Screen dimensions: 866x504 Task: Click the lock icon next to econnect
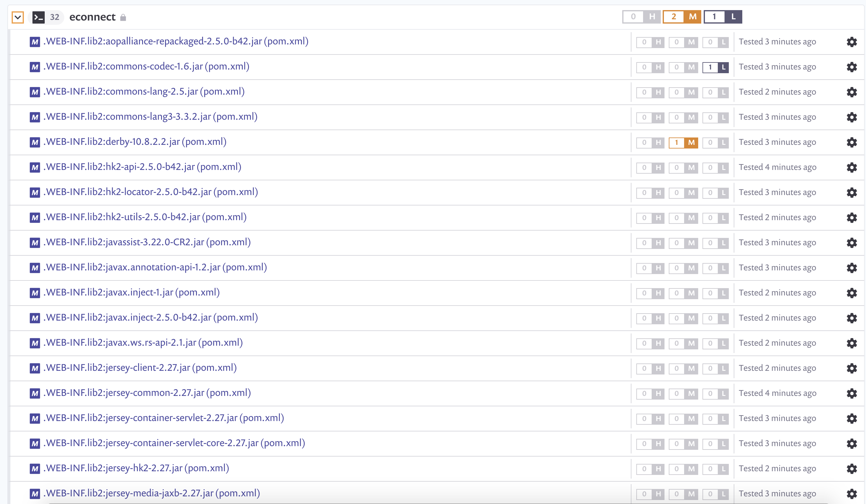point(123,17)
